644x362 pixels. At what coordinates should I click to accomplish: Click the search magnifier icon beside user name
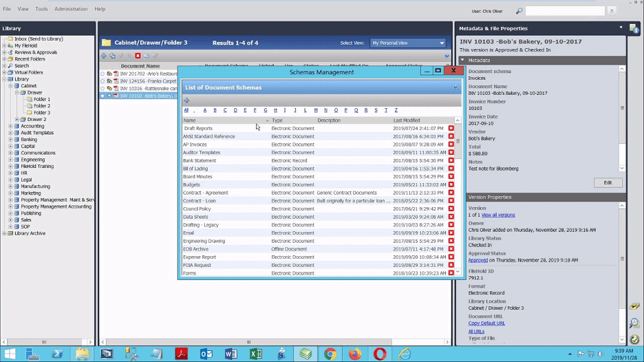[x=519, y=11]
